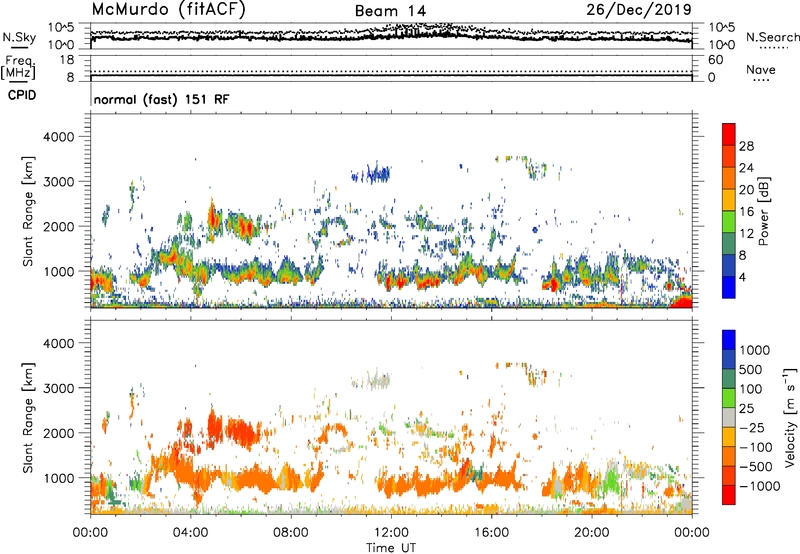Click the '4' tick on power colorbar
This screenshot has width=800, height=554.
click(x=743, y=277)
